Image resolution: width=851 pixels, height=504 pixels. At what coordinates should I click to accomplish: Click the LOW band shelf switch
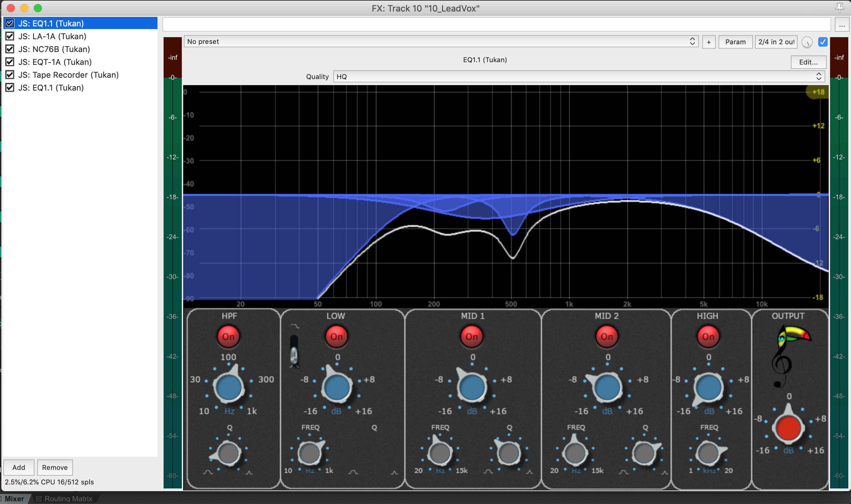(x=294, y=352)
